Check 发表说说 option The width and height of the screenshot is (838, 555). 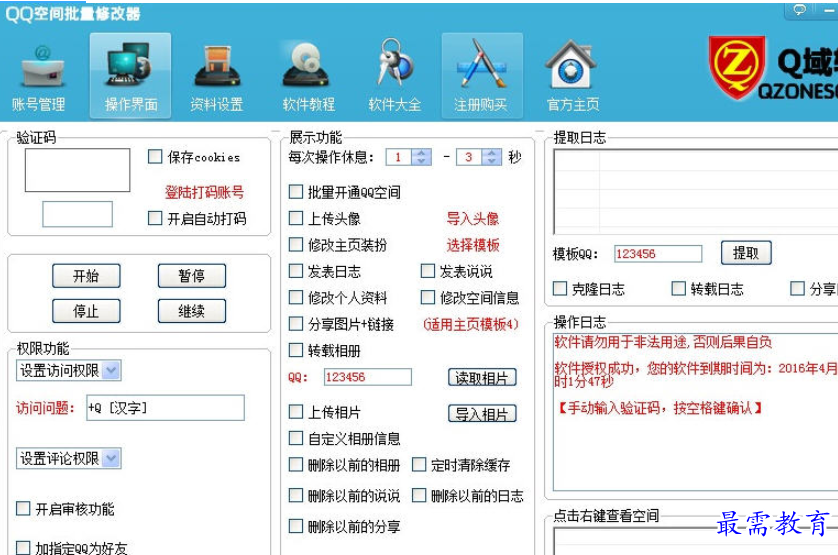coord(428,271)
